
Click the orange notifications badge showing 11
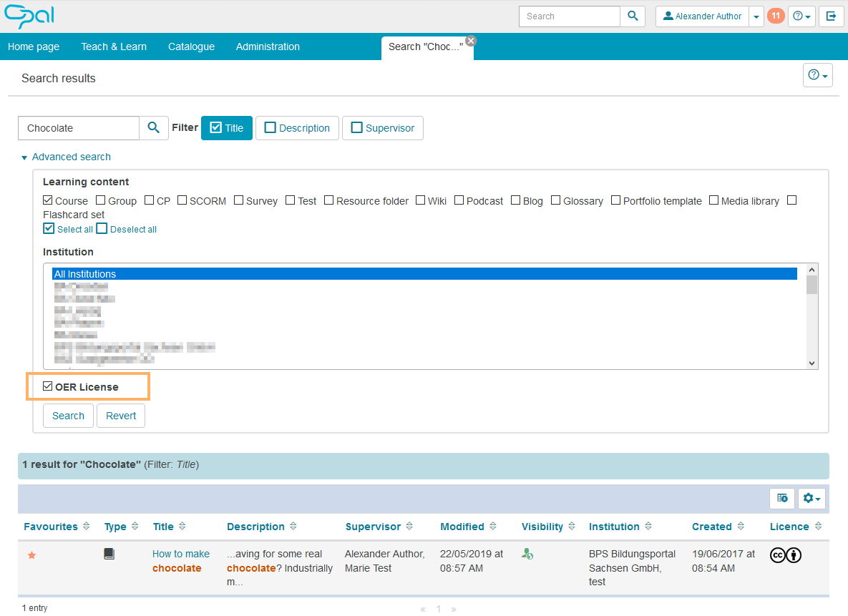click(x=776, y=16)
